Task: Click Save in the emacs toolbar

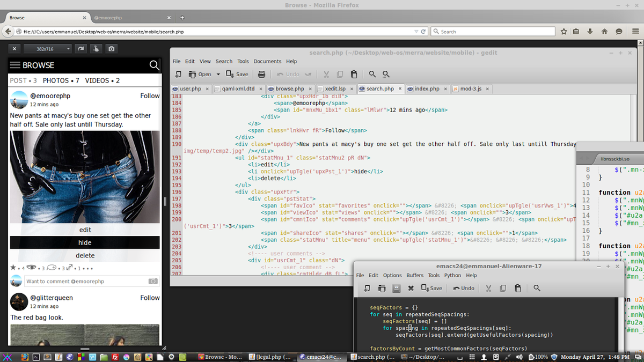Action: 431,288
